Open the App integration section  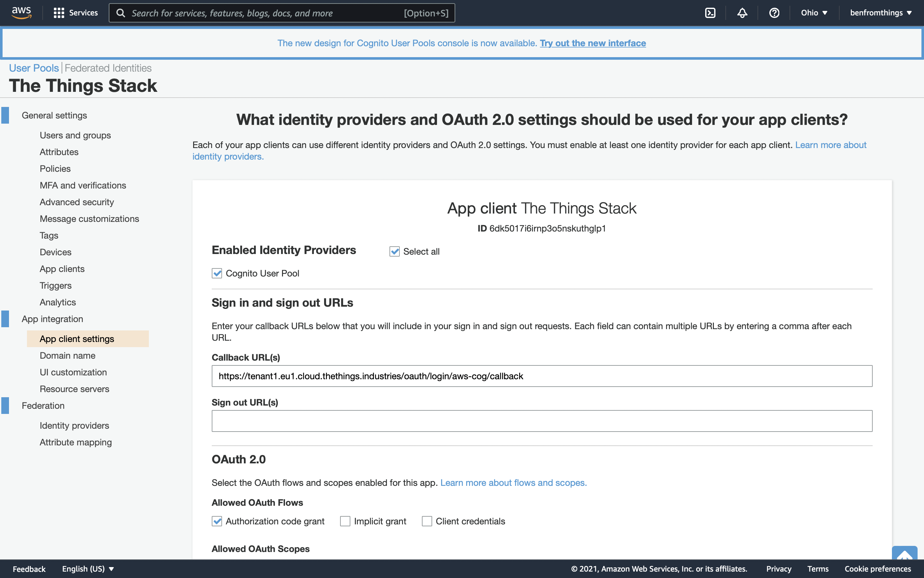tap(52, 319)
